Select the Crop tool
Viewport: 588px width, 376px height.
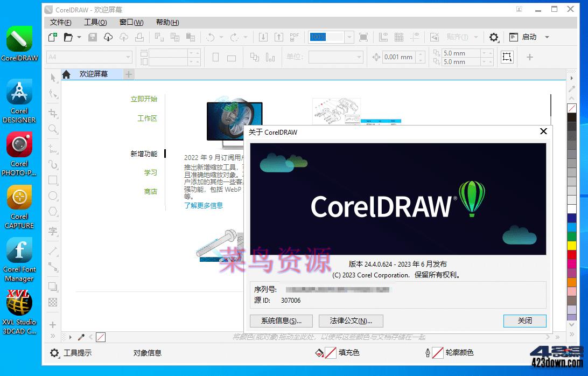pos(52,114)
